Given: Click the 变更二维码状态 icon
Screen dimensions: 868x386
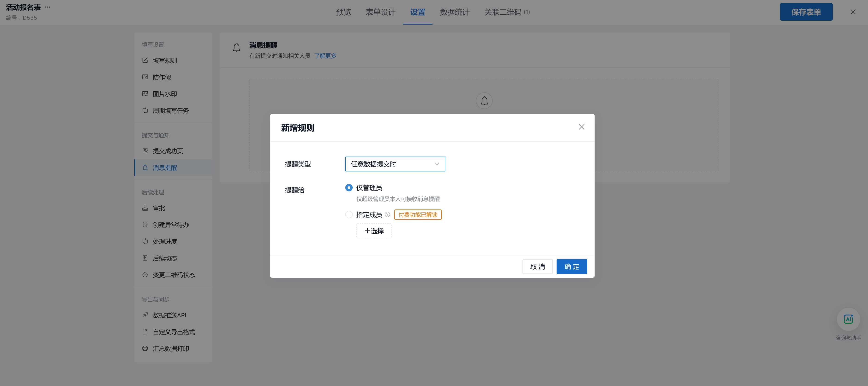Looking at the screenshot, I should tap(145, 275).
